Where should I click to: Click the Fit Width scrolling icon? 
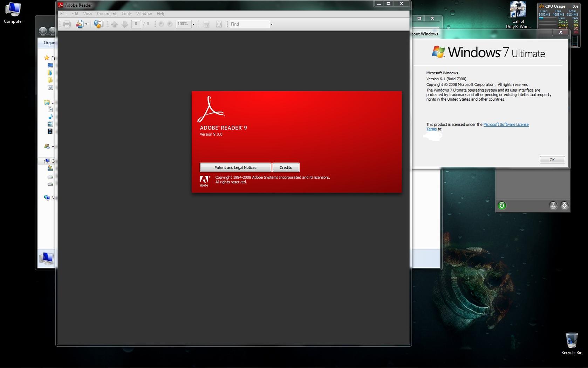pyautogui.click(x=206, y=24)
